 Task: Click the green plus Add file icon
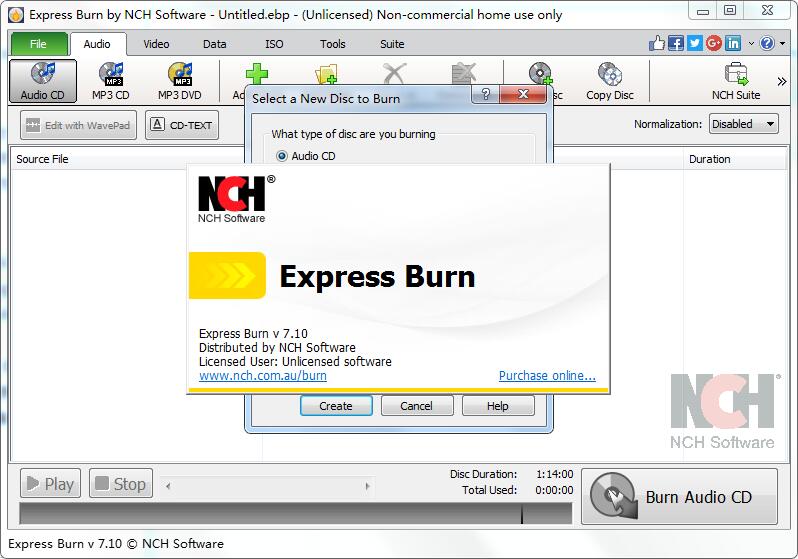(257, 76)
